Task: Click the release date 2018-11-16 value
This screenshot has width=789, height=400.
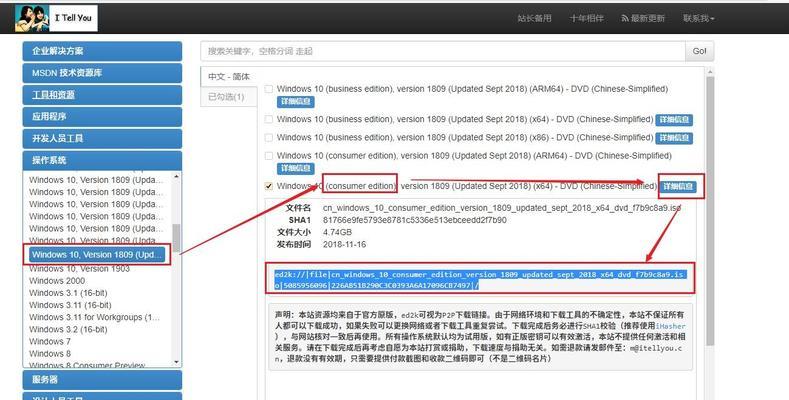Action: click(344, 245)
